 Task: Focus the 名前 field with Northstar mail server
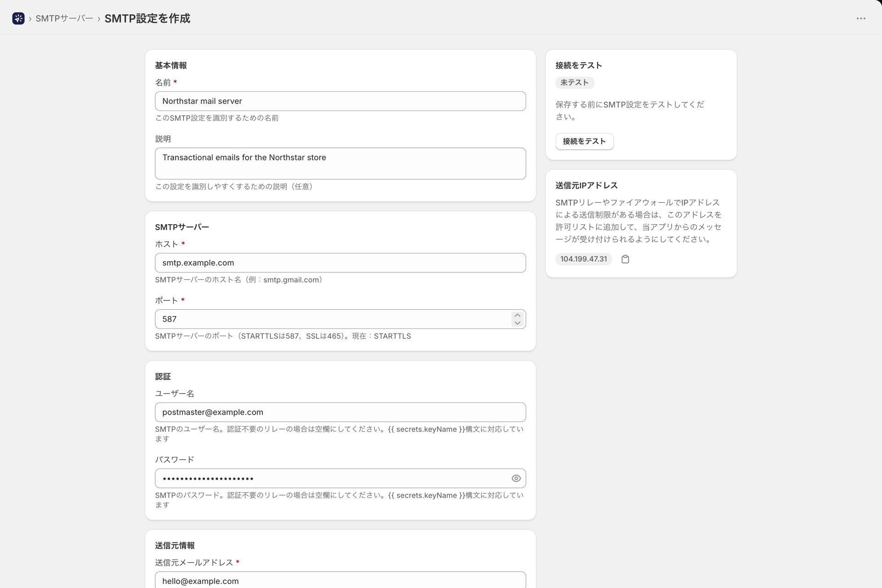point(340,101)
